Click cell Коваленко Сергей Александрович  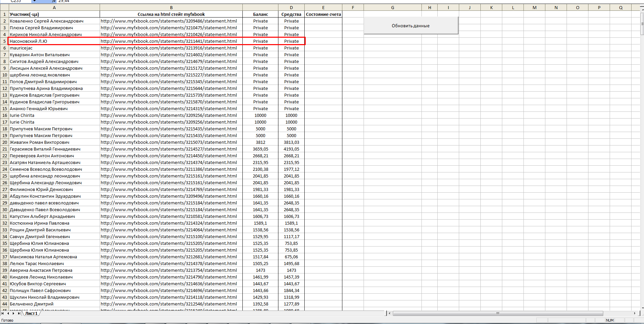pyautogui.click(x=54, y=21)
